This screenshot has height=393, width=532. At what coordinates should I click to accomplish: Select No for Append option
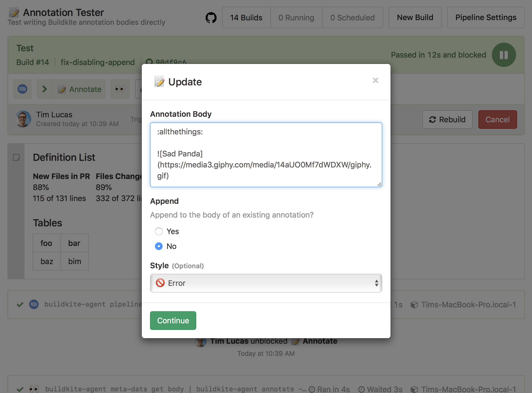pyautogui.click(x=159, y=246)
